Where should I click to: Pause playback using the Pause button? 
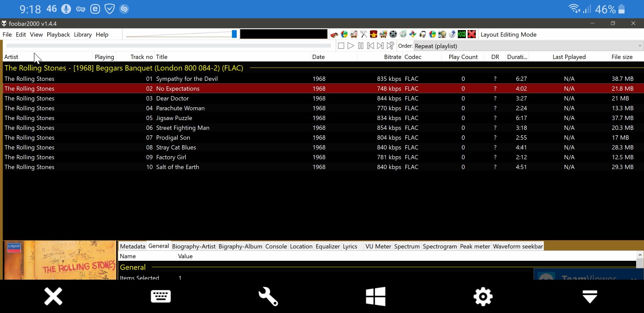point(361,46)
